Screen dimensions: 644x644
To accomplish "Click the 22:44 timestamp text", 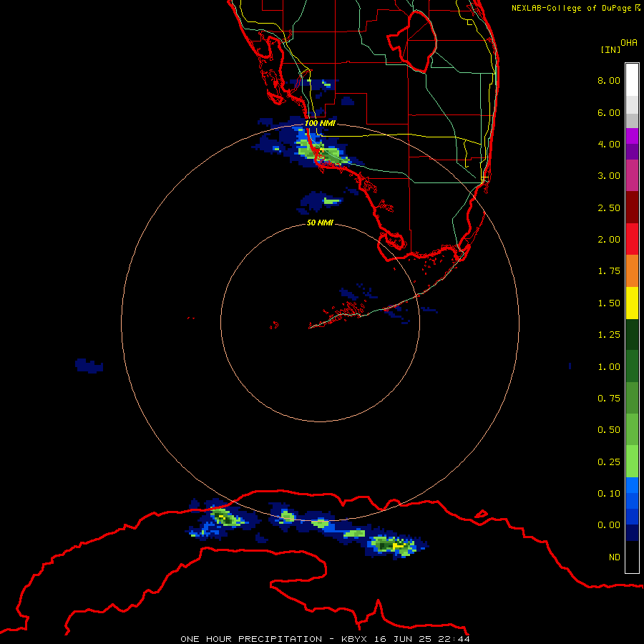I will click(x=456, y=639).
